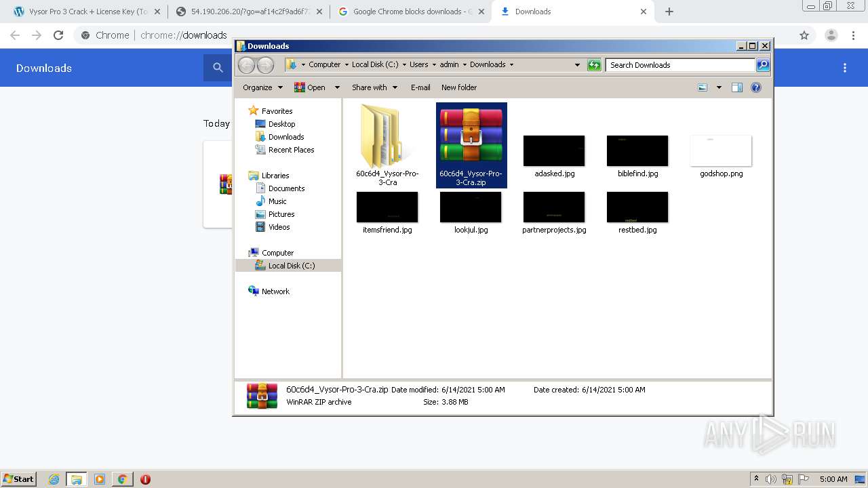Click the Open button with WinRAR icon
The width and height of the screenshot is (868, 488).
click(x=309, y=87)
